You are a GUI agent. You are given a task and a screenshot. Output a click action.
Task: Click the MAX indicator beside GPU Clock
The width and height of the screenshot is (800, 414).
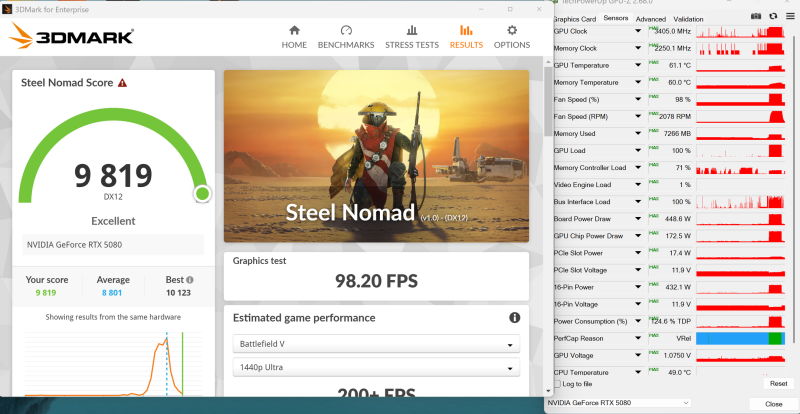tap(653, 29)
